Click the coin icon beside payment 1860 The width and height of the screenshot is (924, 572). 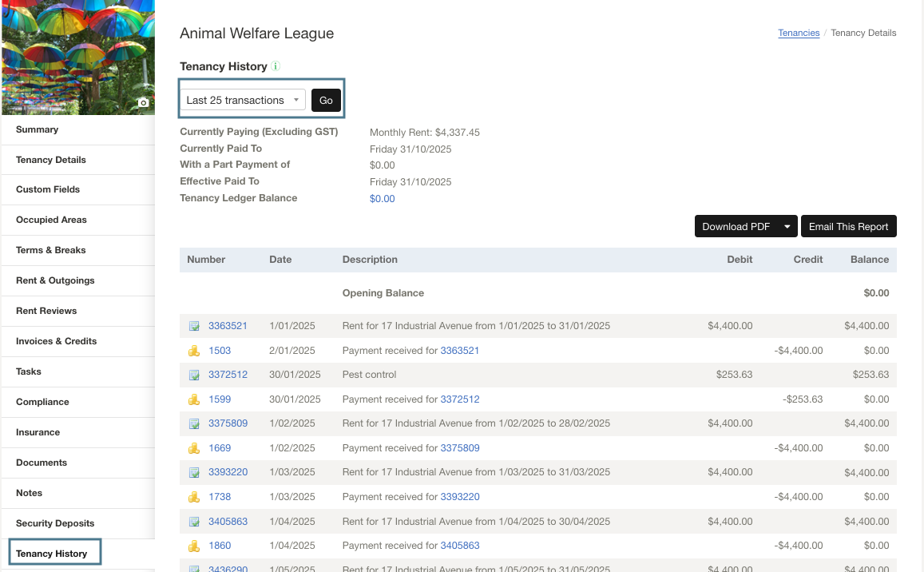(x=193, y=545)
